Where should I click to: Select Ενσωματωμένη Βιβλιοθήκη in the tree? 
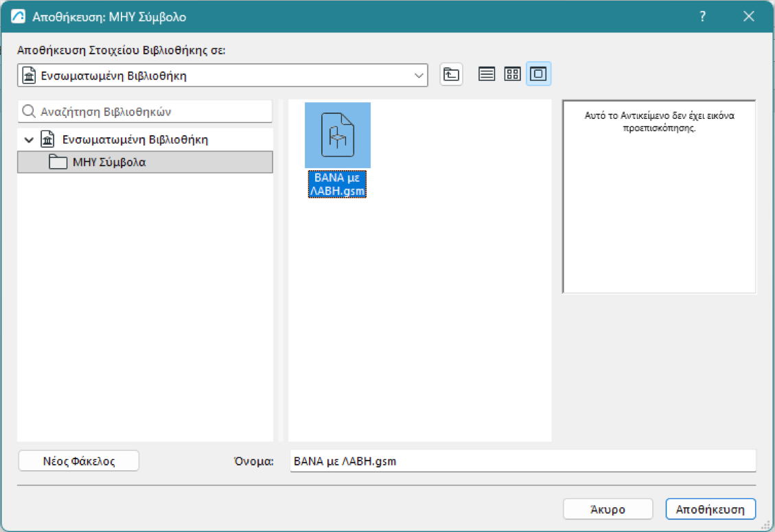(135, 140)
